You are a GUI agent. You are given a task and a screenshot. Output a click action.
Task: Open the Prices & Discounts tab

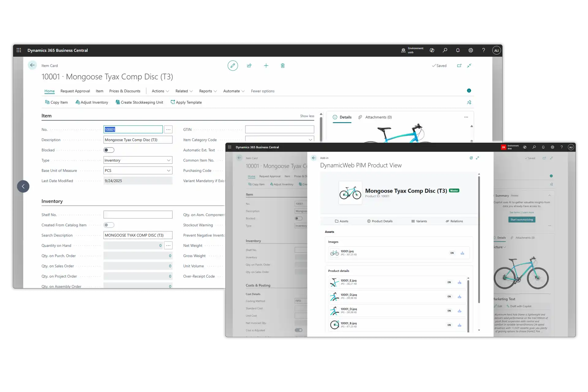click(x=125, y=91)
